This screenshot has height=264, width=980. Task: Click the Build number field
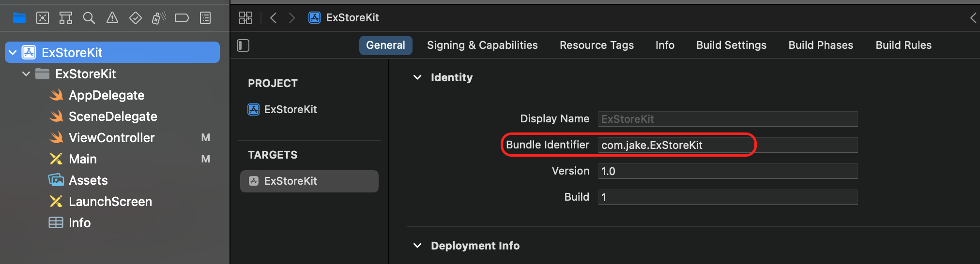[728, 197]
